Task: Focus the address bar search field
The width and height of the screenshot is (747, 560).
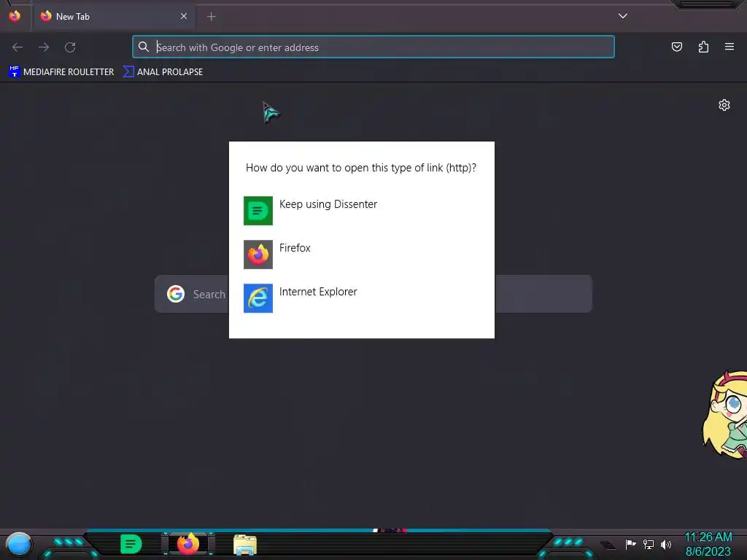Action: 373,47
